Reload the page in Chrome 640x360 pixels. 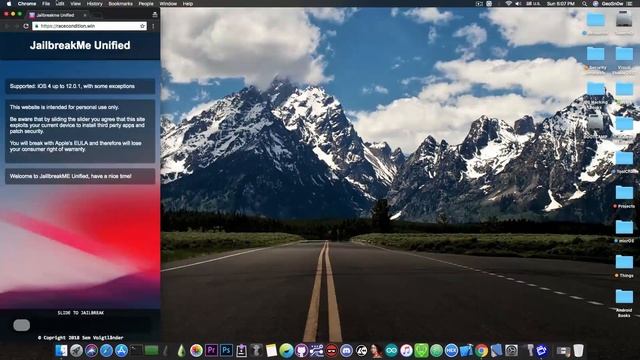click(26, 26)
